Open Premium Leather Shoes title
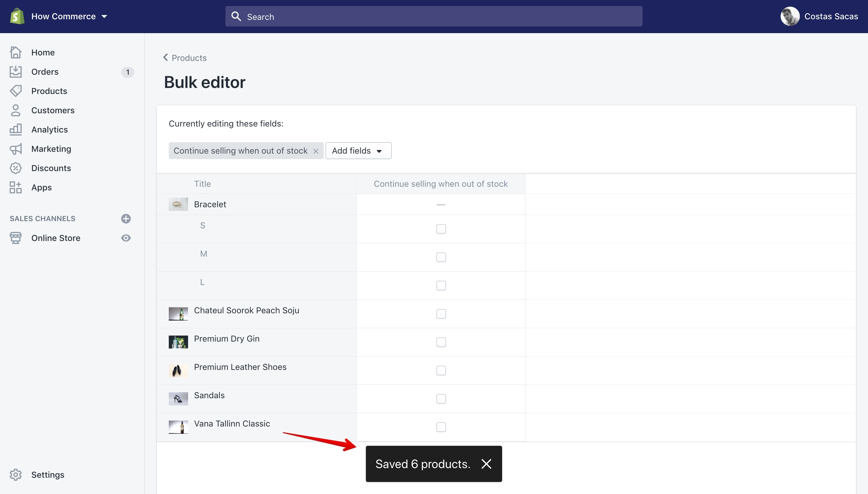The image size is (868, 494). coord(240,367)
